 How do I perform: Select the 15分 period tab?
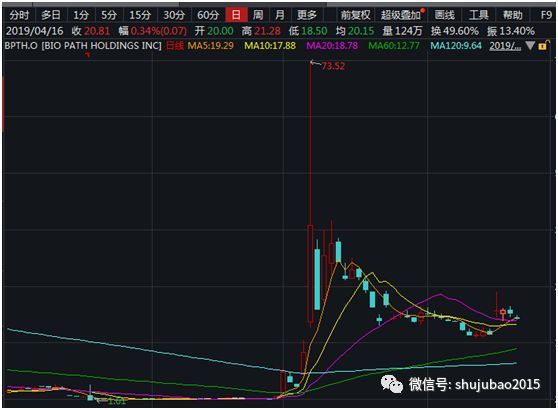click(x=140, y=15)
